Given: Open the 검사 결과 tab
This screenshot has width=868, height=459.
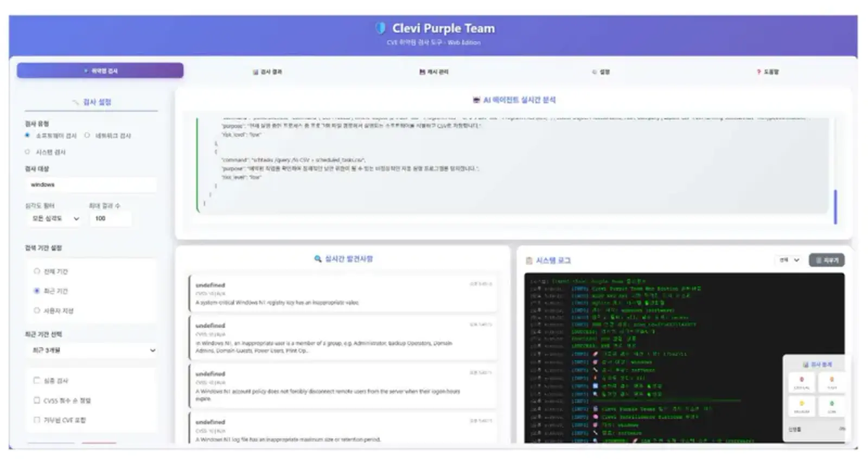Looking at the screenshot, I should [x=267, y=72].
